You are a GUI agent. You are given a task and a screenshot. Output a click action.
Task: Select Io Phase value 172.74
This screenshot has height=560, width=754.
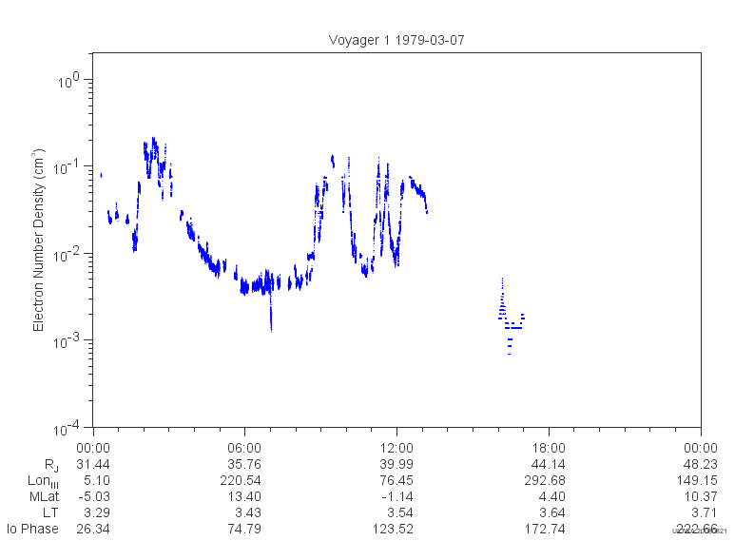coord(545,529)
